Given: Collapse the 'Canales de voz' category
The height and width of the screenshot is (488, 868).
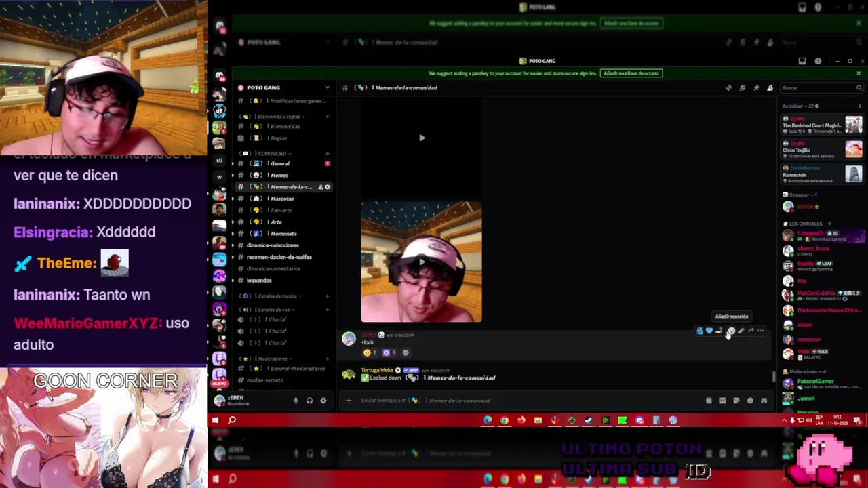Looking at the screenshot, I should 267,310.
